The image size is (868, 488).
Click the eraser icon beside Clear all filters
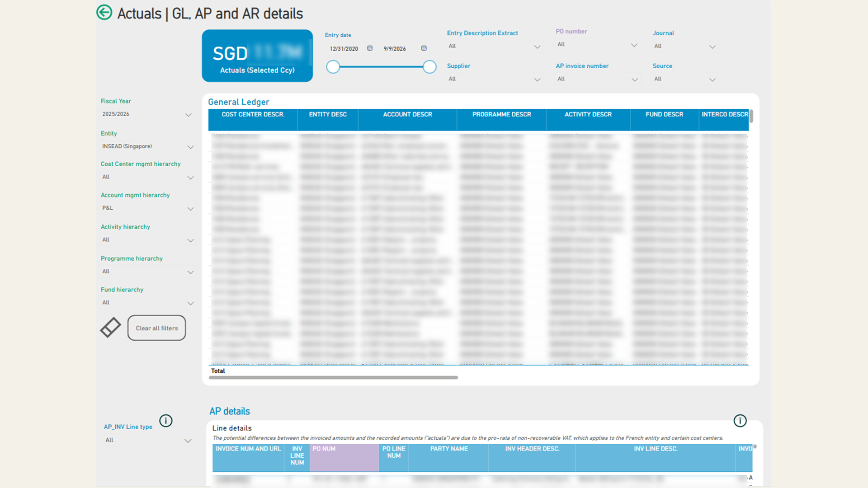click(111, 328)
